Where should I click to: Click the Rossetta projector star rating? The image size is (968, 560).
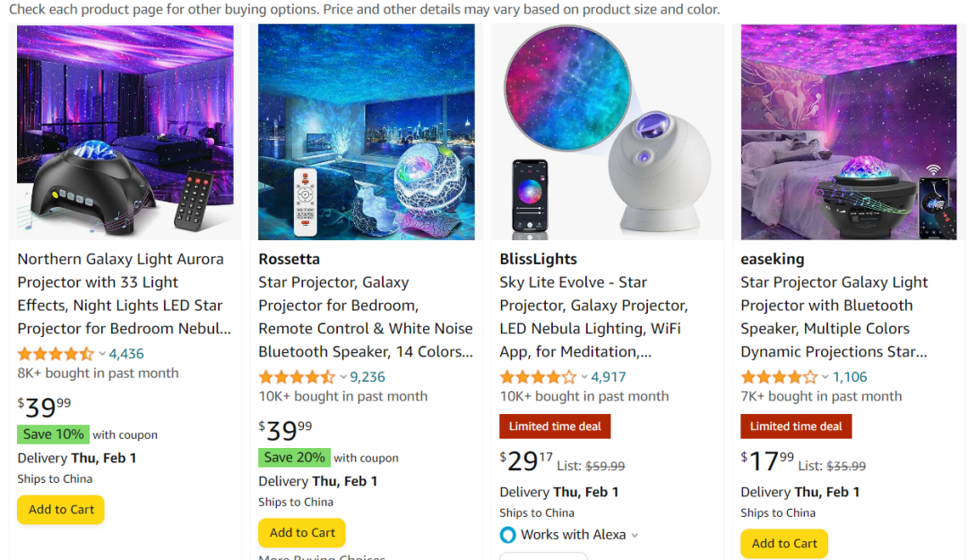click(297, 377)
